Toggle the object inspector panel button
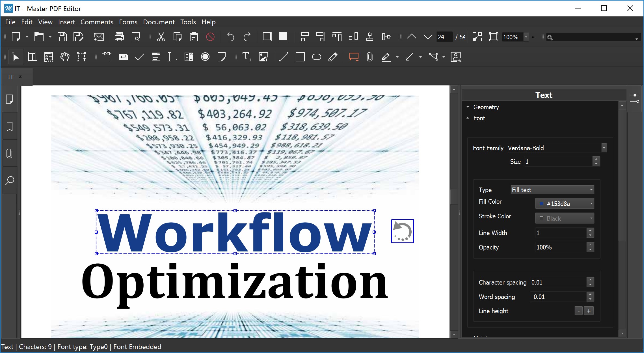Viewport: 644px width, 353px height. coord(634,98)
